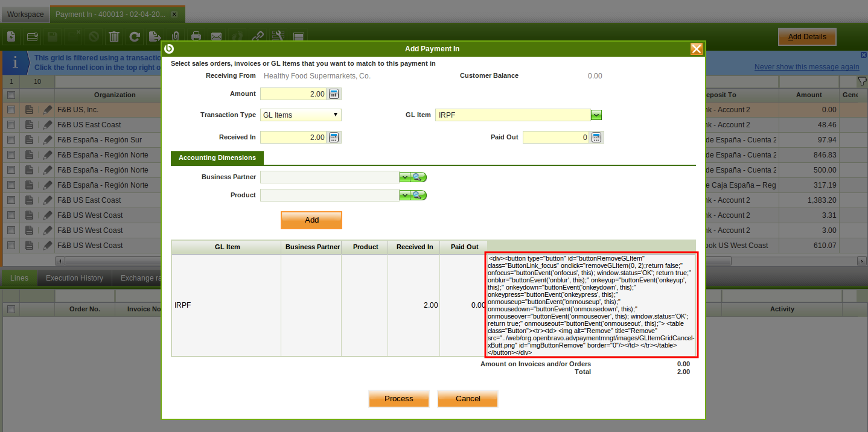Open the calculator for the Received In field
This screenshot has height=432, width=868.
pos(334,138)
